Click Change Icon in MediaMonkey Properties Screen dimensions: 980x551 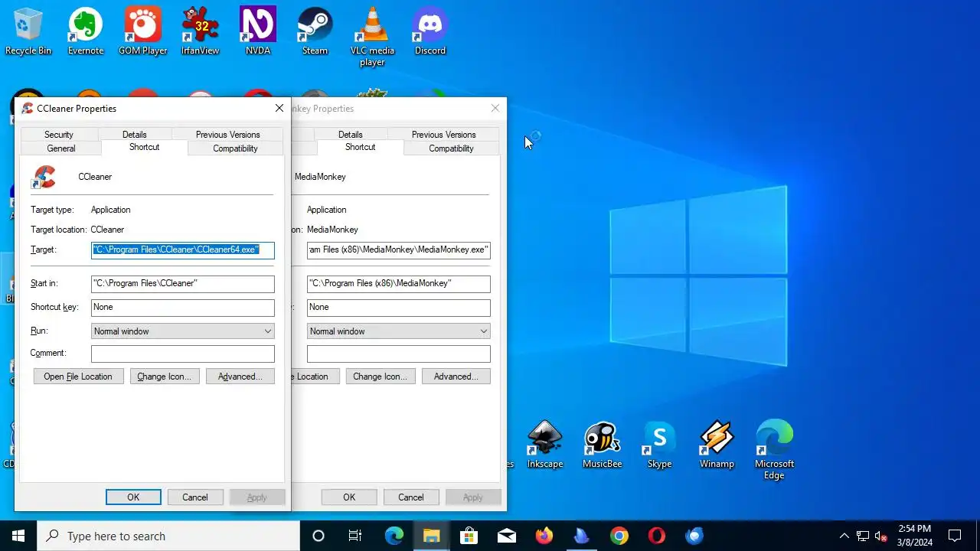(x=381, y=377)
